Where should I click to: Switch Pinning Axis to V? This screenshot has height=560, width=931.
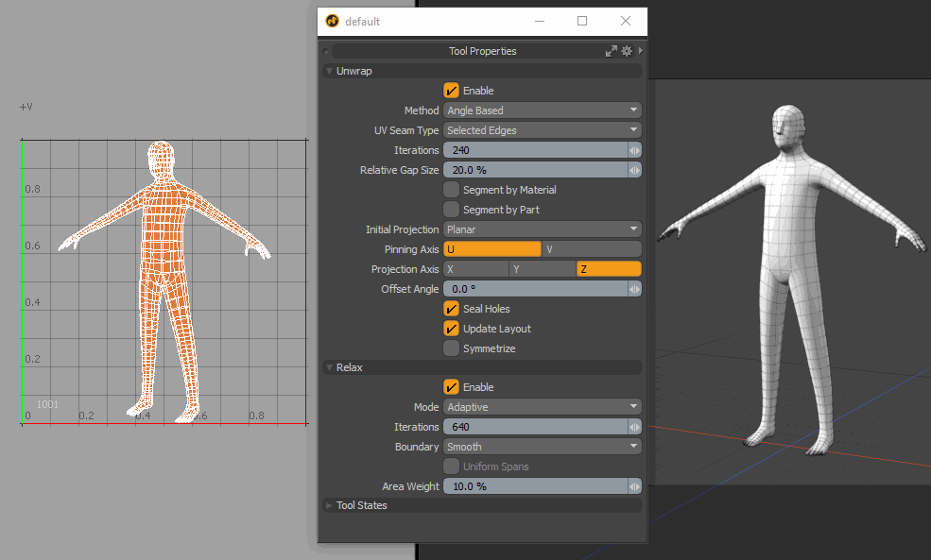point(591,248)
